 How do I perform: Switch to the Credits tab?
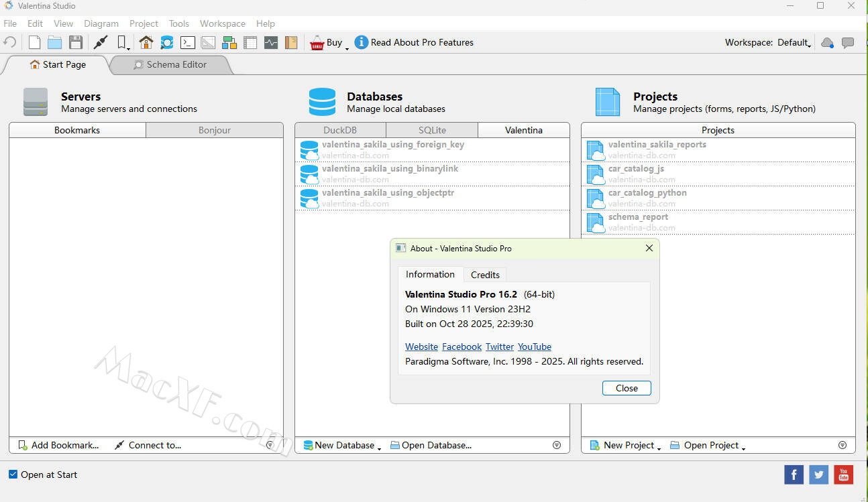coord(485,275)
